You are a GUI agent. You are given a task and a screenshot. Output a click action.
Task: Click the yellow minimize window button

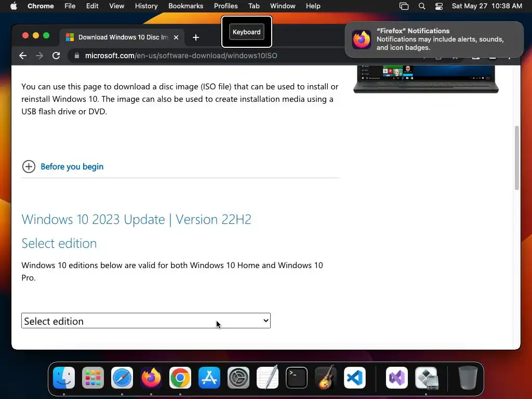click(x=36, y=36)
